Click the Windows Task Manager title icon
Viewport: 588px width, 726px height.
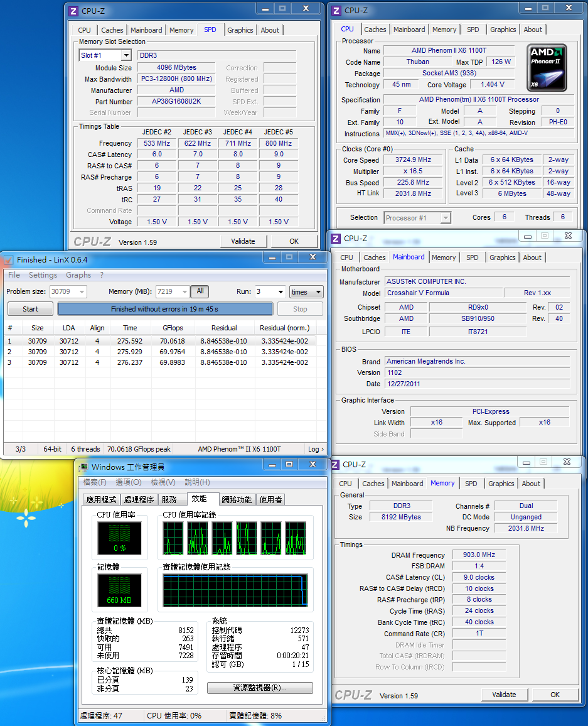[83, 467]
